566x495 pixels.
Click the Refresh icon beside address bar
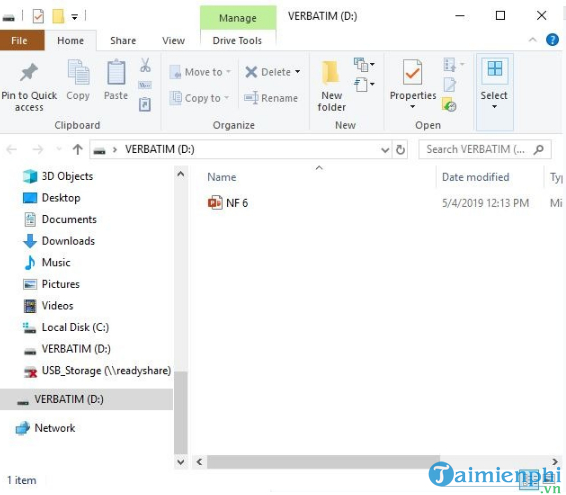pyautogui.click(x=400, y=149)
